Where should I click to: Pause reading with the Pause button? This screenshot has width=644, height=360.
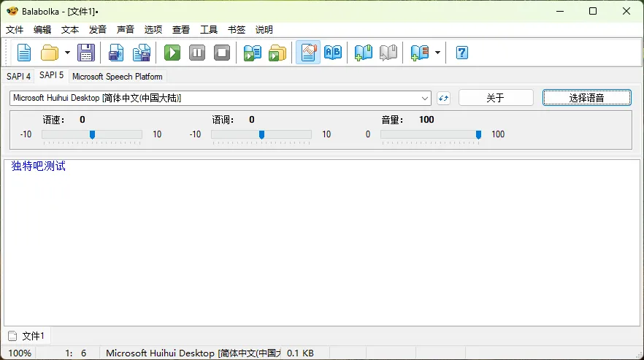(197, 53)
